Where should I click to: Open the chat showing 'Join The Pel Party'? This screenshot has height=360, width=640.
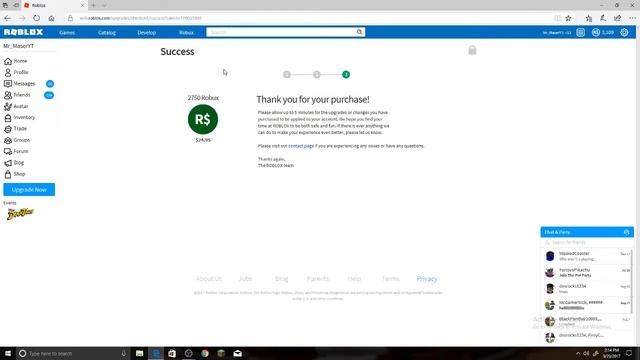587,272
